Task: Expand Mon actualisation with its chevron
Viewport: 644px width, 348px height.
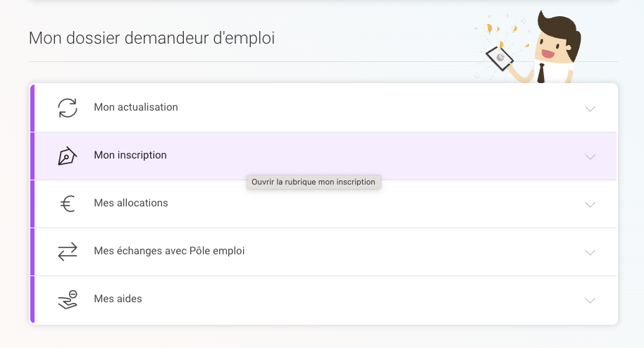Action: 590,108
